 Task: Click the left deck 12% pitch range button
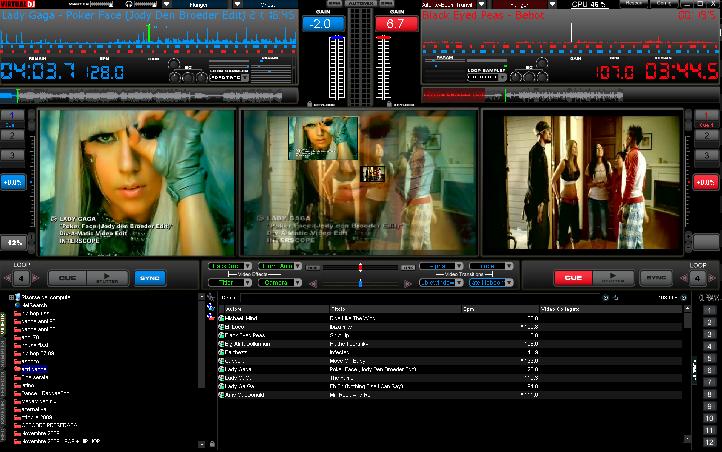click(14, 242)
